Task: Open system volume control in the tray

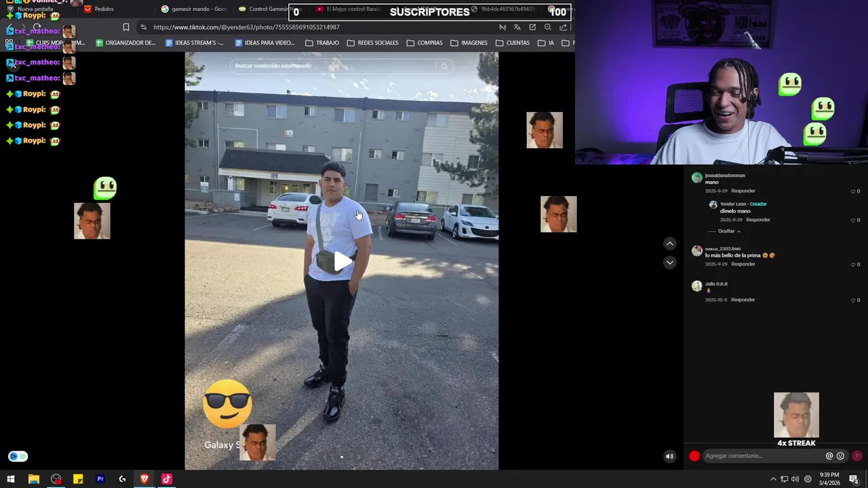Action: point(795,479)
